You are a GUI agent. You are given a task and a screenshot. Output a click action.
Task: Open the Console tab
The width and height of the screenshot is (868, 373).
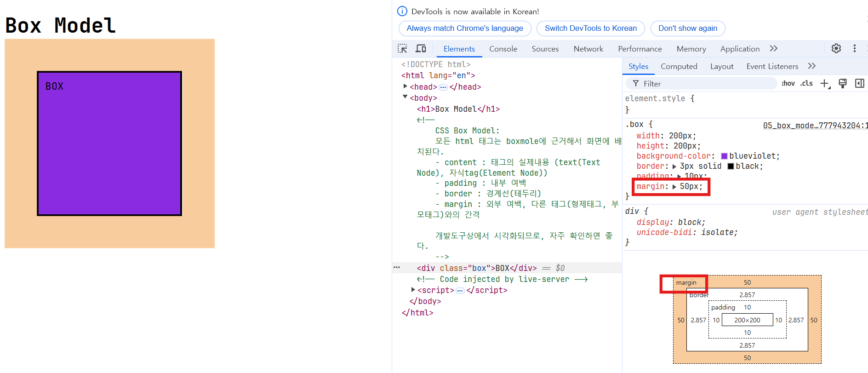[x=503, y=49]
